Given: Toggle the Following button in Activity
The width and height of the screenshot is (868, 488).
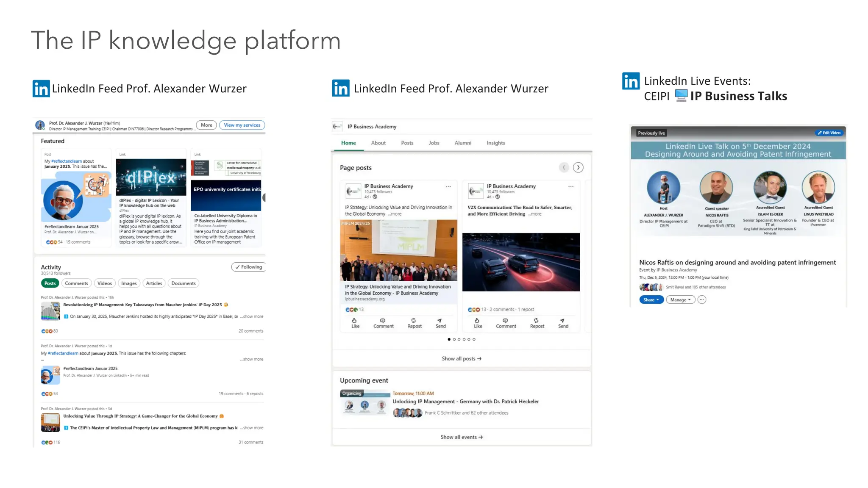Looking at the screenshot, I should click(249, 267).
